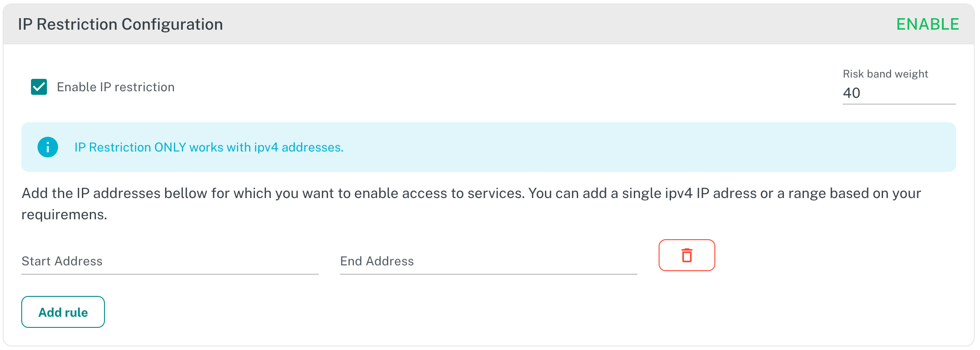This screenshot has height=350, width=980.
Task: Click the Add rule button
Action: pyautogui.click(x=63, y=312)
